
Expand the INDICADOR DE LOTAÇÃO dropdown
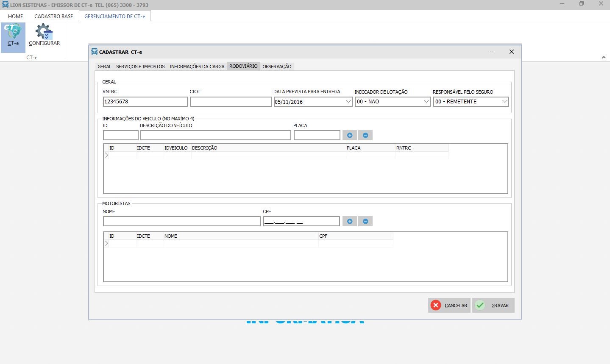[426, 102]
